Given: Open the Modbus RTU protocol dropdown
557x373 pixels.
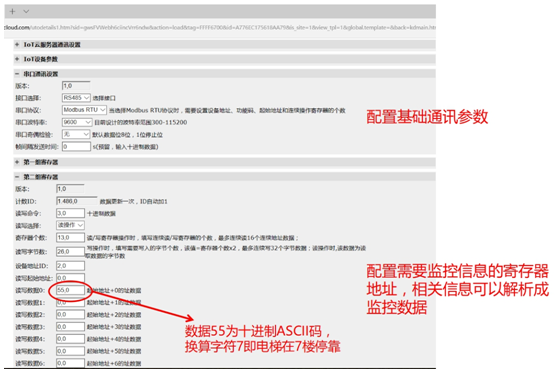Looking at the screenshot, I should [84, 110].
